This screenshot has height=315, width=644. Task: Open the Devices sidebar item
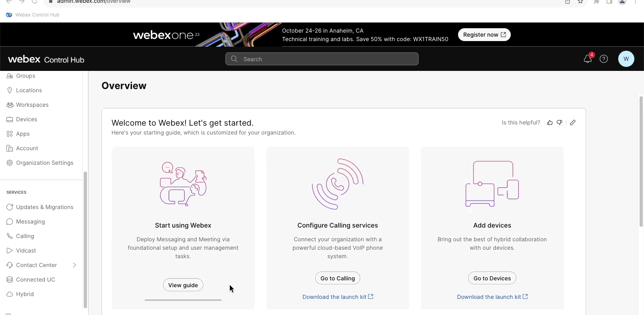[x=27, y=119]
